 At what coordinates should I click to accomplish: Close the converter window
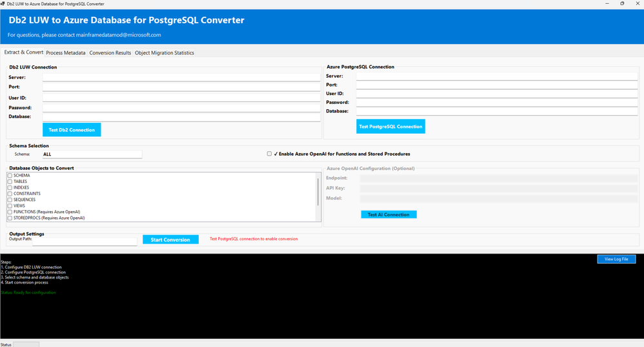pos(638,4)
